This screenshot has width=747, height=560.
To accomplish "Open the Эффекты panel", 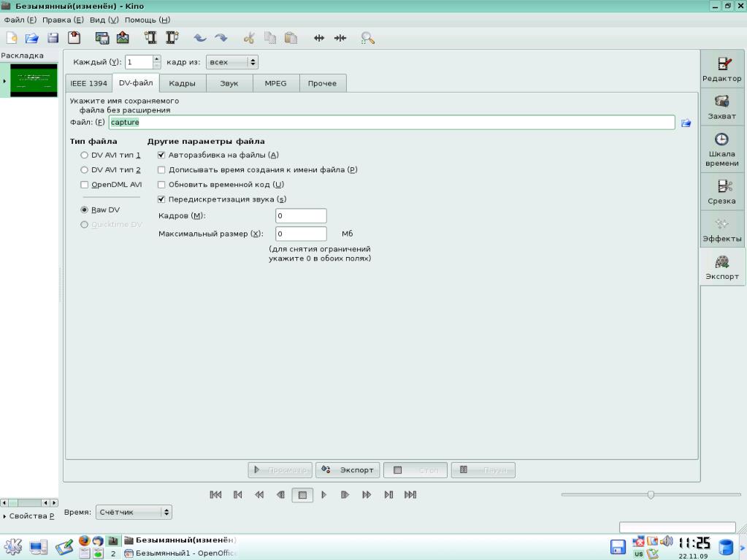I will 721,229.
